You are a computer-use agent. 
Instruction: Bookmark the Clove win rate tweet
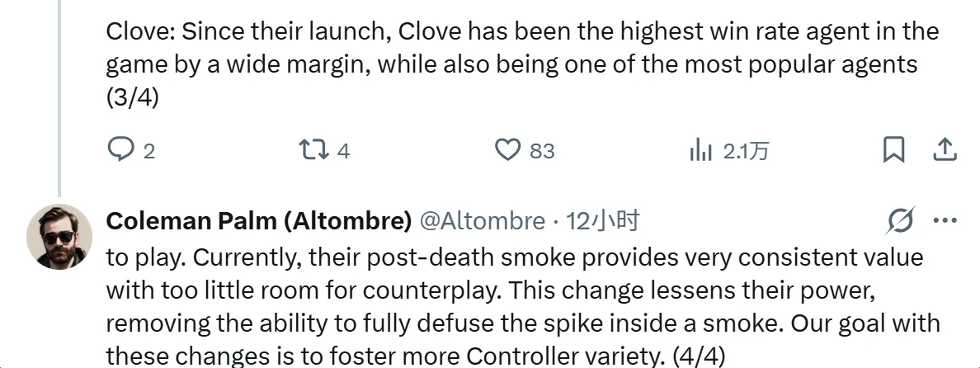[x=893, y=149]
